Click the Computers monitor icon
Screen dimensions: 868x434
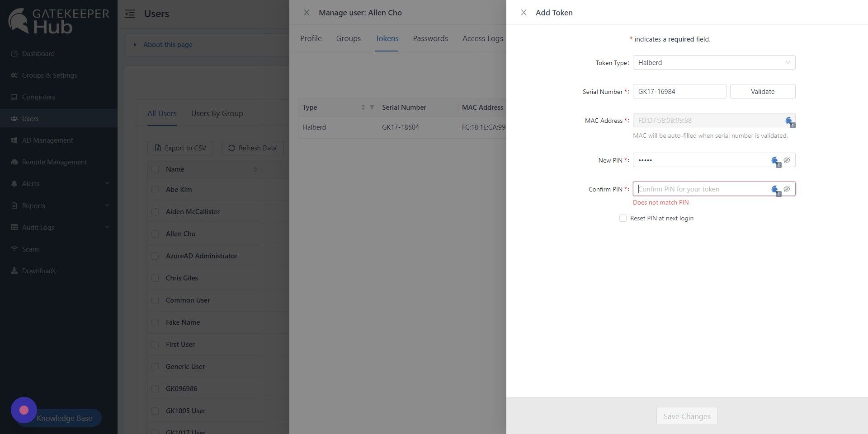point(14,97)
